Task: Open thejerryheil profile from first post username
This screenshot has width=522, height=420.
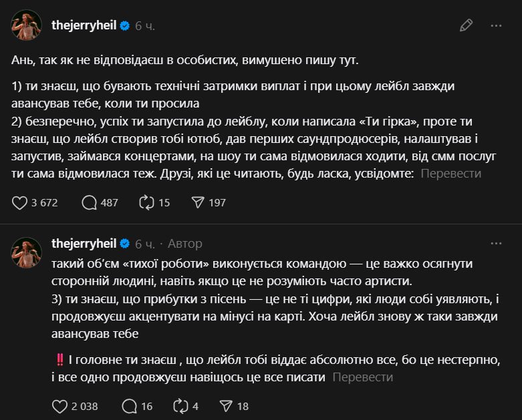Action: pos(84,25)
